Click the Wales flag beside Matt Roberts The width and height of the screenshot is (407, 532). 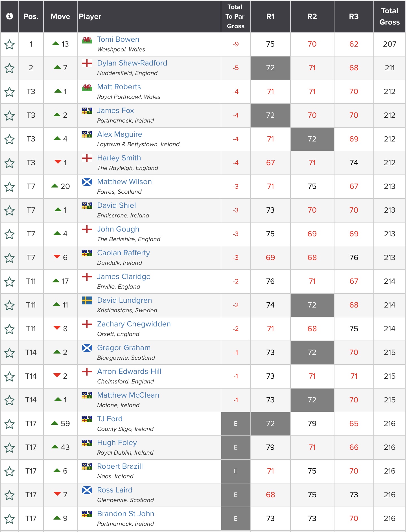click(x=87, y=87)
